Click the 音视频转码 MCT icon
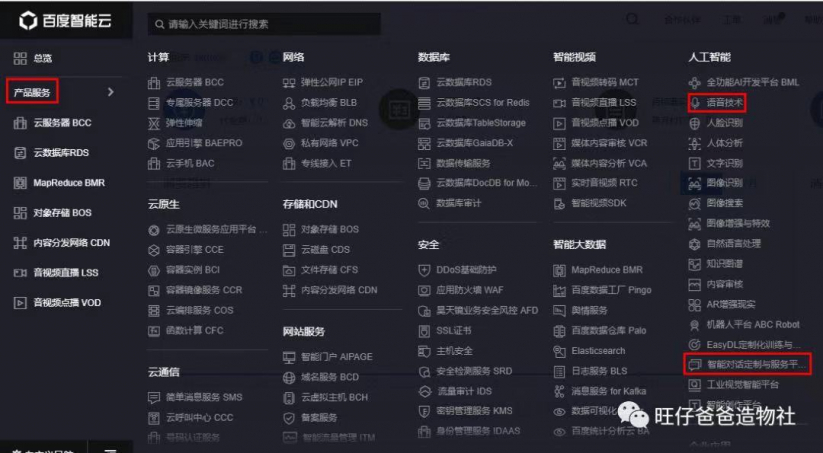Image resolution: width=823 pixels, height=453 pixels. point(559,82)
